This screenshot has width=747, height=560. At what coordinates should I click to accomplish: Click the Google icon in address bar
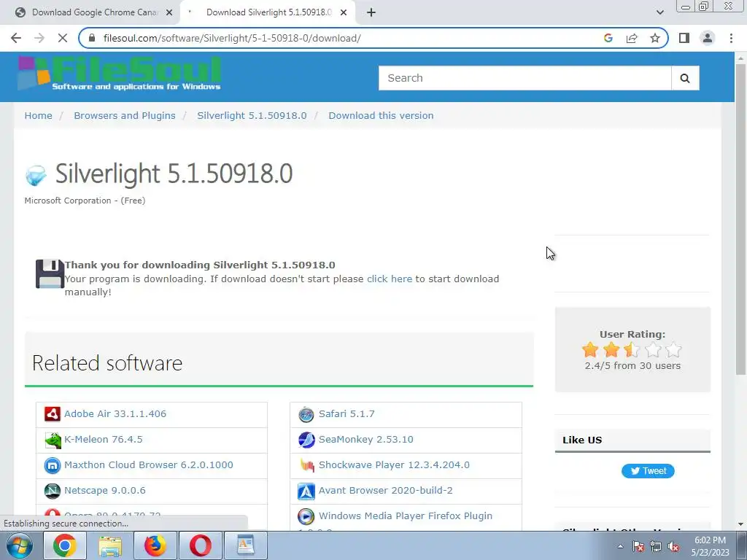[608, 38]
